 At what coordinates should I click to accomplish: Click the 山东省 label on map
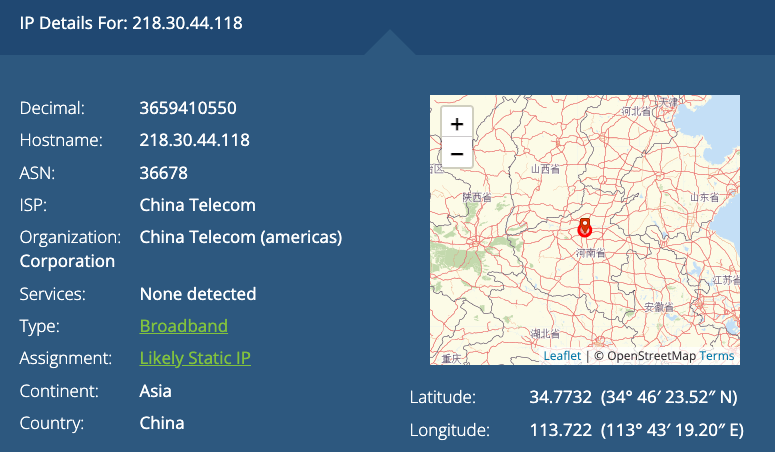pos(703,197)
